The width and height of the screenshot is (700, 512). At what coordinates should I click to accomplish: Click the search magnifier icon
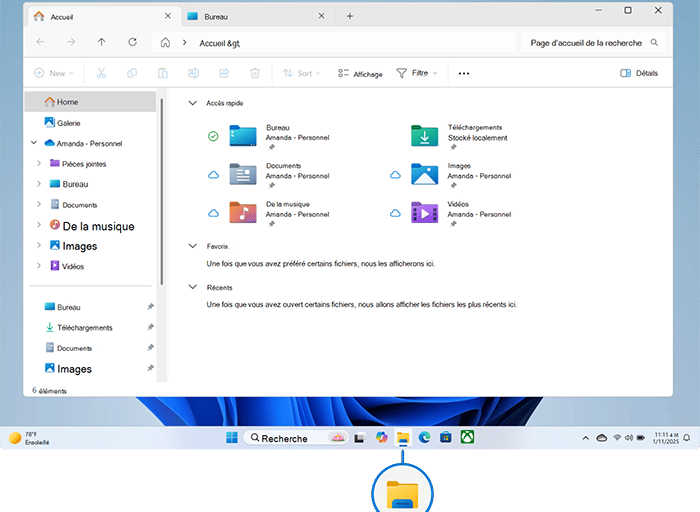click(x=654, y=42)
